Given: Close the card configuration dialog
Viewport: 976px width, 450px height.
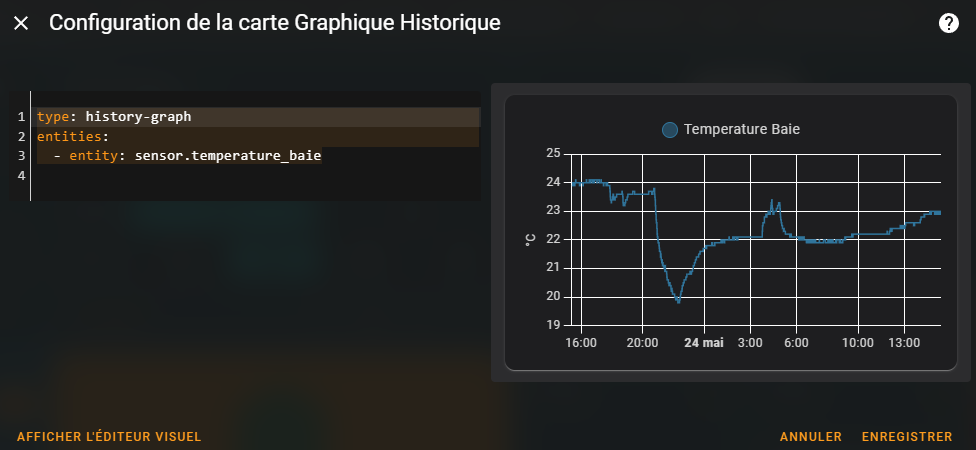Looking at the screenshot, I should pos(21,24).
